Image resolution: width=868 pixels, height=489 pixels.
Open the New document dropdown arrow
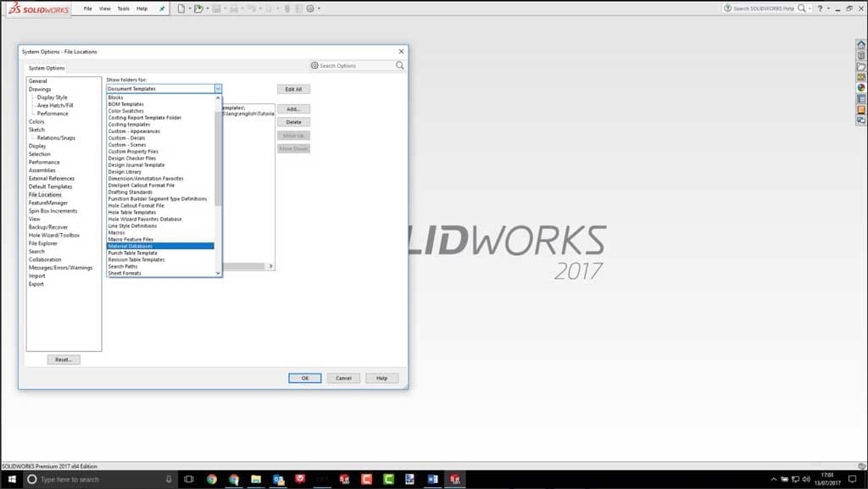190,8
